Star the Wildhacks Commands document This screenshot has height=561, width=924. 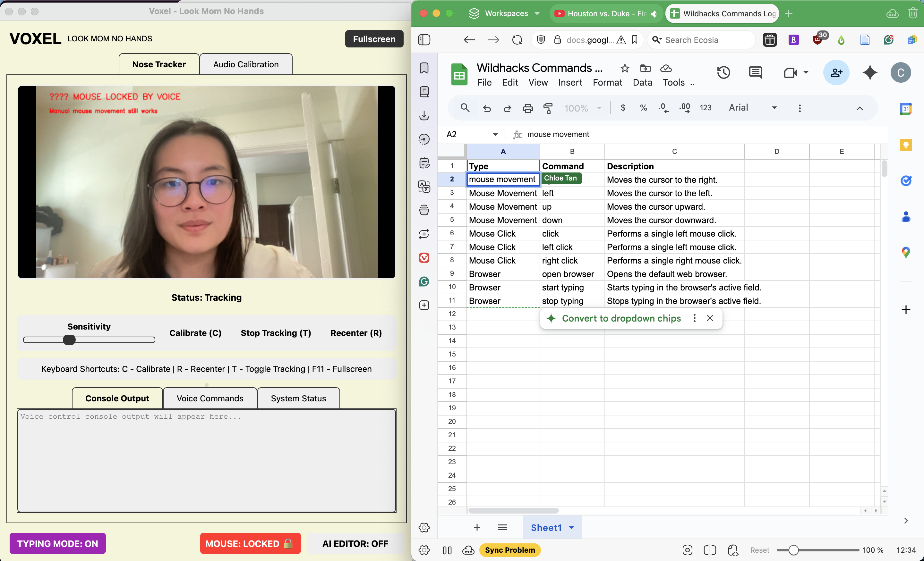(x=624, y=68)
